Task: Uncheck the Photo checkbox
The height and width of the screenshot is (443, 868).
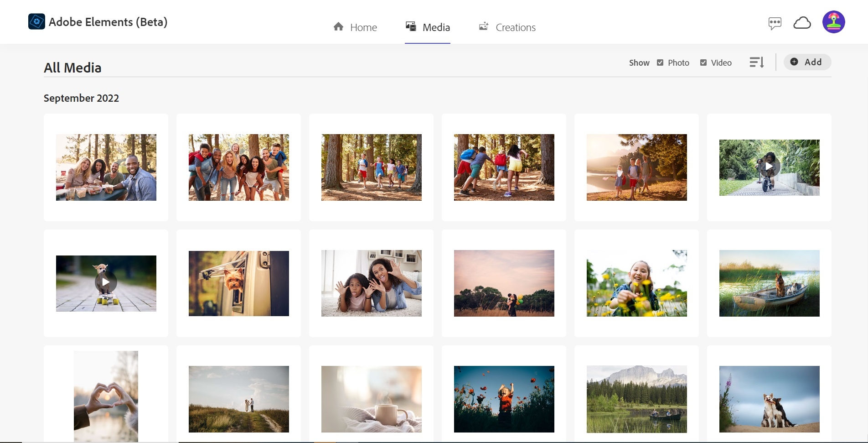Action: (x=660, y=63)
